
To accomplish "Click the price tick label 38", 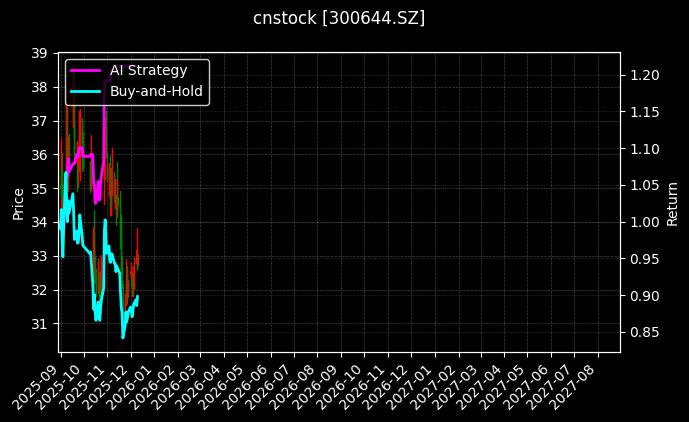I will click(x=39, y=87).
